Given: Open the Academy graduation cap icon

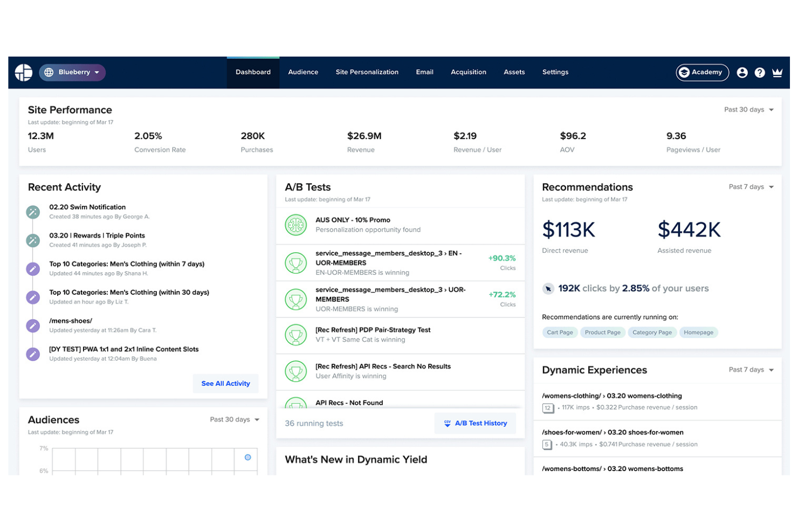Looking at the screenshot, I should coord(684,72).
